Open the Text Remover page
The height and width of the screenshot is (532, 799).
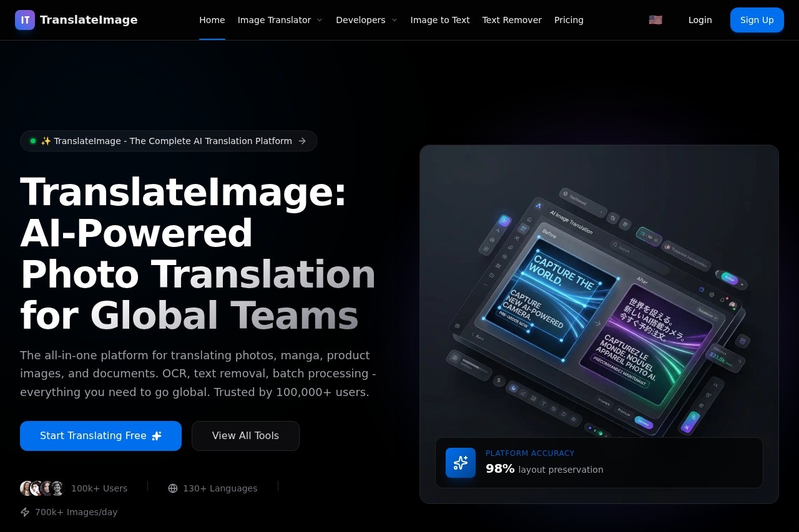512,20
